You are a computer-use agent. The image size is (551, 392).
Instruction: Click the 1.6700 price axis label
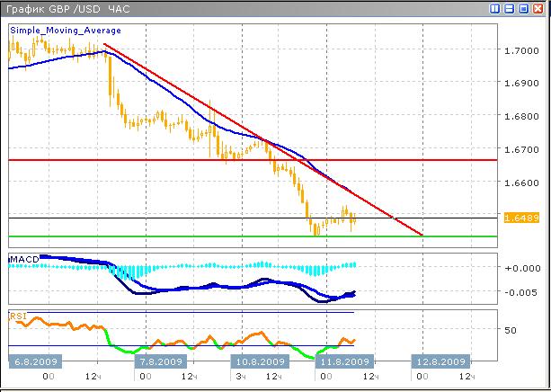point(521,149)
